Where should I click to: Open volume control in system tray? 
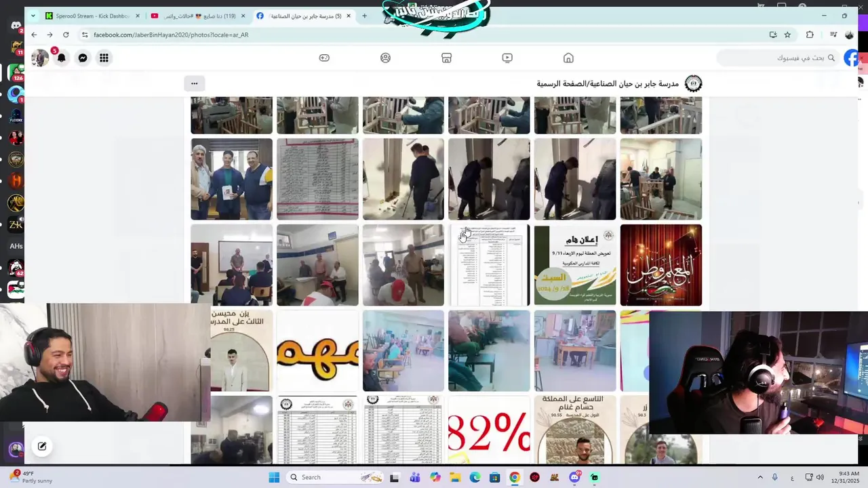click(820, 477)
